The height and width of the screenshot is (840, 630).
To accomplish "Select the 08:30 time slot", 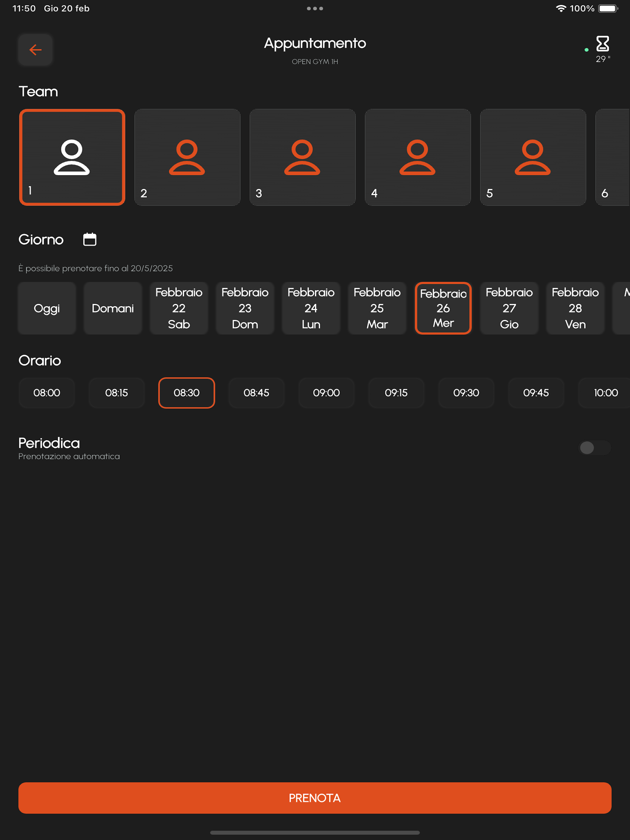I will click(186, 393).
